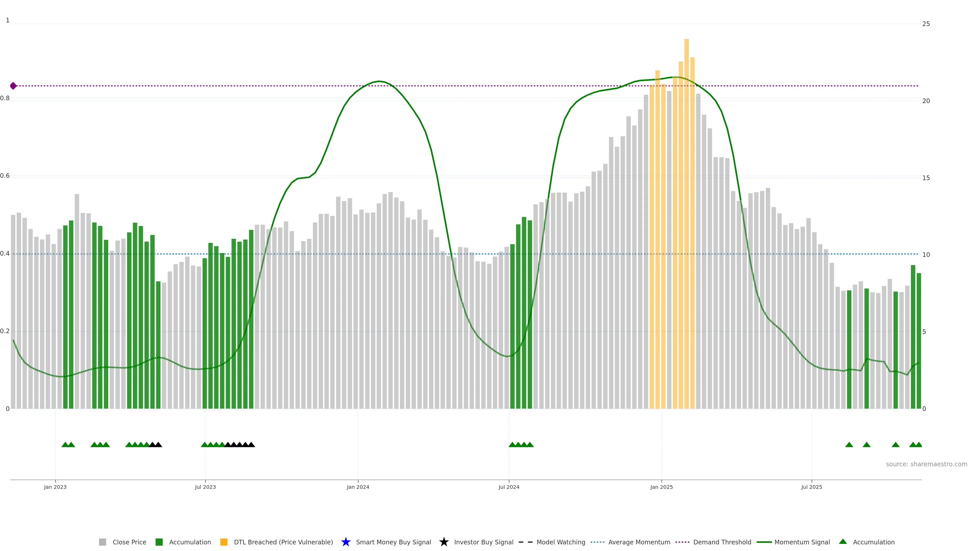This screenshot has width=980, height=551.
Task: Click the black Investor Buy Signal star
Action: point(444,542)
